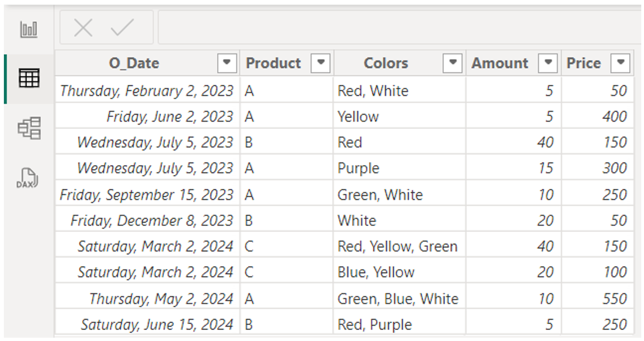The image size is (644, 341).
Task: Select the Colors column header
Action: point(386,63)
